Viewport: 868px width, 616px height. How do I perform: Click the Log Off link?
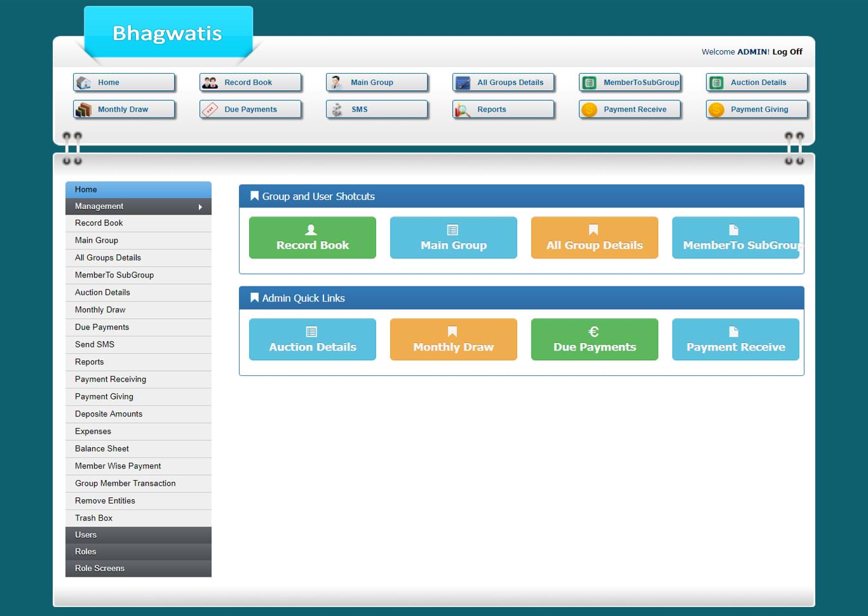point(787,52)
